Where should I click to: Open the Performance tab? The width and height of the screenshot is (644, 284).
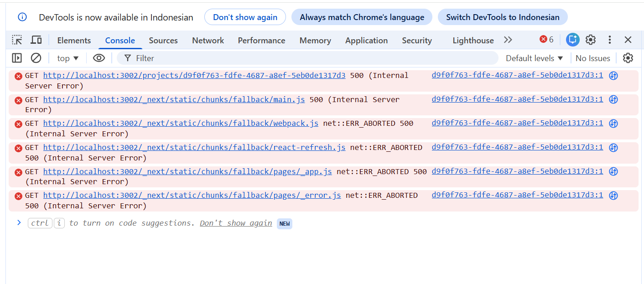click(x=261, y=40)
